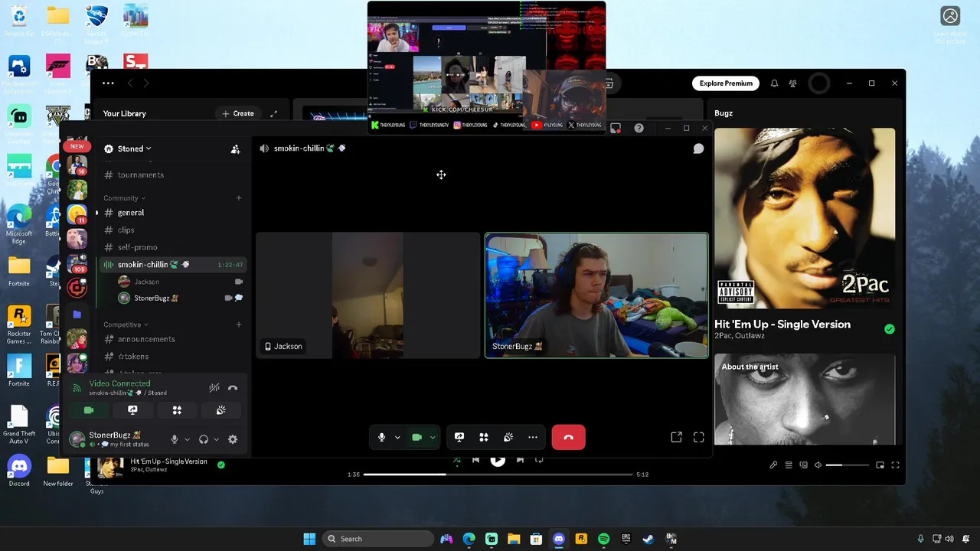Toggle camera in Video Connected panel
980x551 pixels.
point(89,410)
